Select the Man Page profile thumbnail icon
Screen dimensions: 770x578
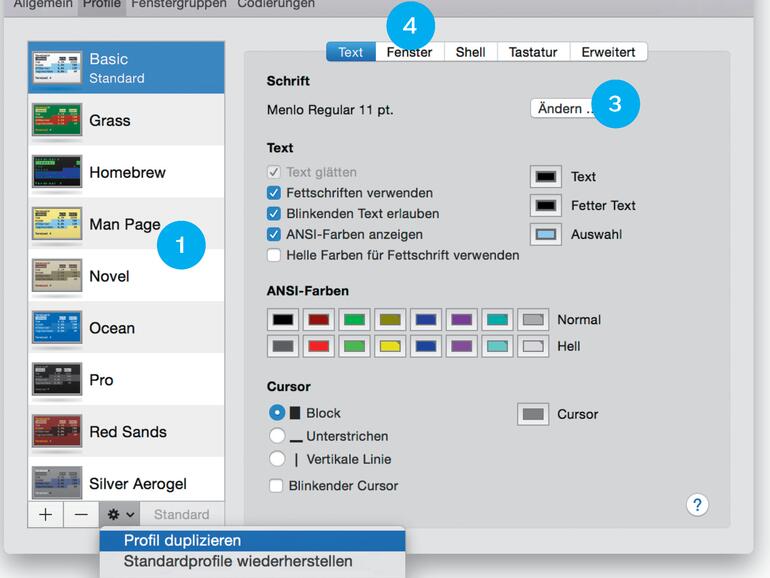(x=57, y=223)
